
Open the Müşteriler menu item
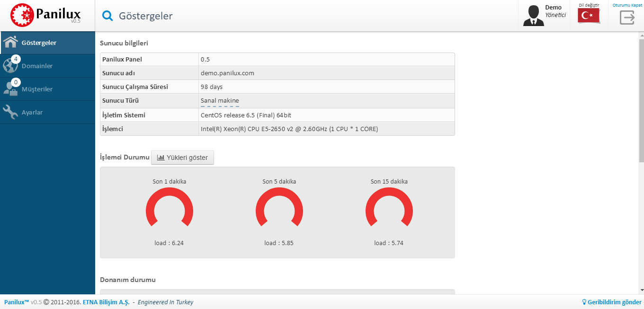coord(37,89)
